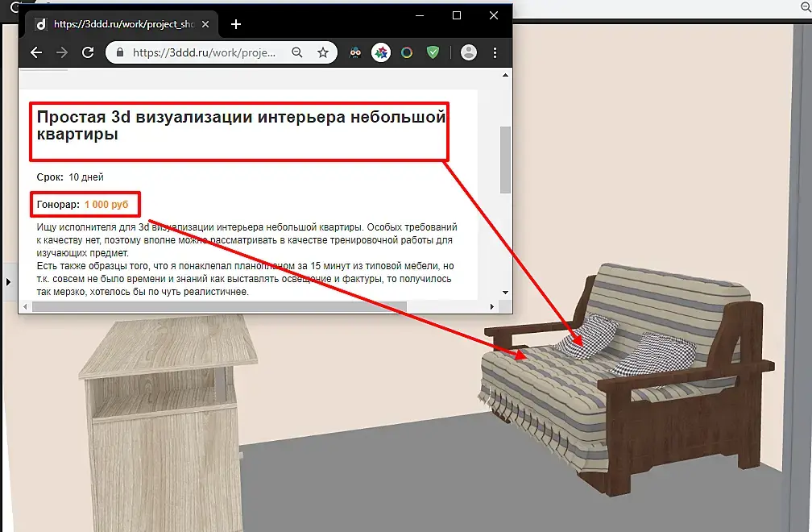Expand the side panel arrow at left edge

click(x=8, y=282)
